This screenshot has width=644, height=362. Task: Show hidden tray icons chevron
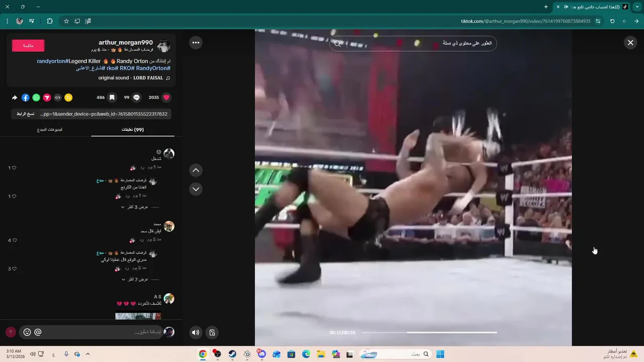coord(88,354)
